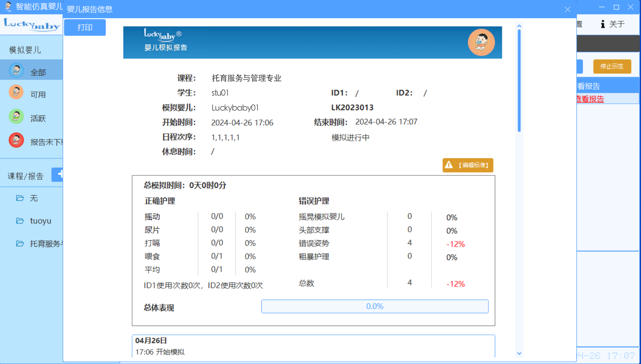641x364 pixels.
Task: Click the scrollbar down arrow in report
Action: pyautogui.click(x=519, y=353)
